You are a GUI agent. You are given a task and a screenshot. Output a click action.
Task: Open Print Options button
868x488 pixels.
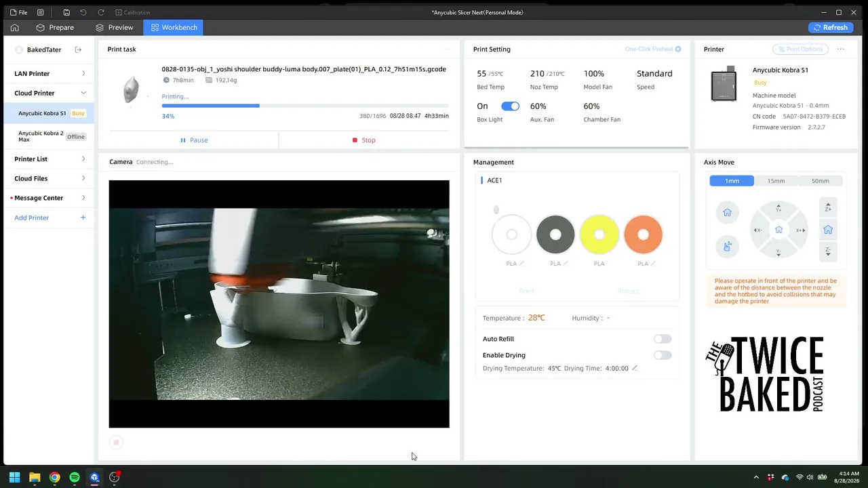click(x=801, y=49)
